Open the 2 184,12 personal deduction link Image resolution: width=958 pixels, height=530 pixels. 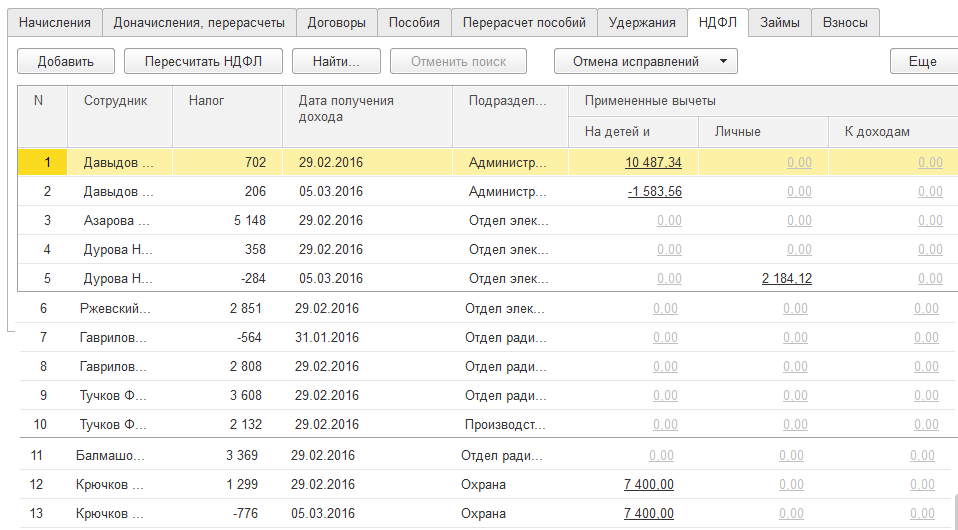tap(786, 279)
